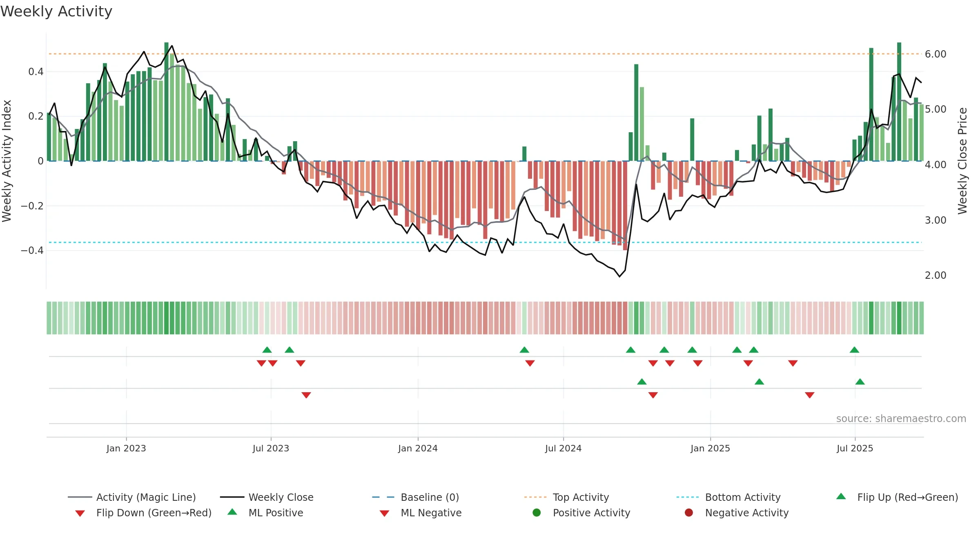Click the black Weekly Close legend line

pyautogui.click(x=232, y=497)
